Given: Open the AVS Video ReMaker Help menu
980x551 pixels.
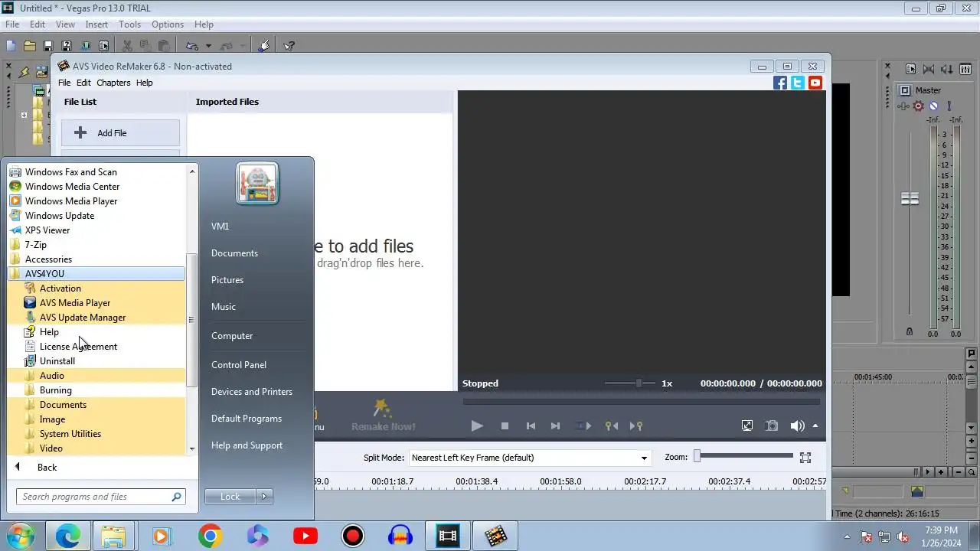Looking at the screenshot, I should (145, 83).
